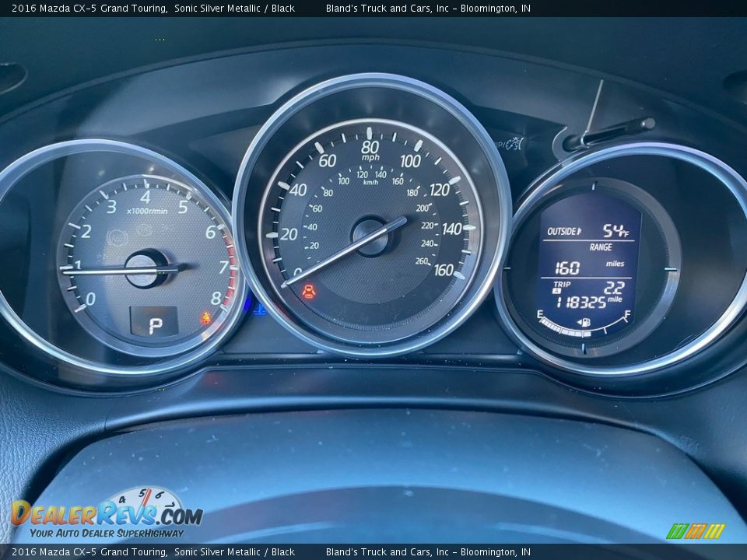This screenshot has width=747, height=560.
Task: Tap the blue low coolant temperature indicator
Action: coord(259,310)
